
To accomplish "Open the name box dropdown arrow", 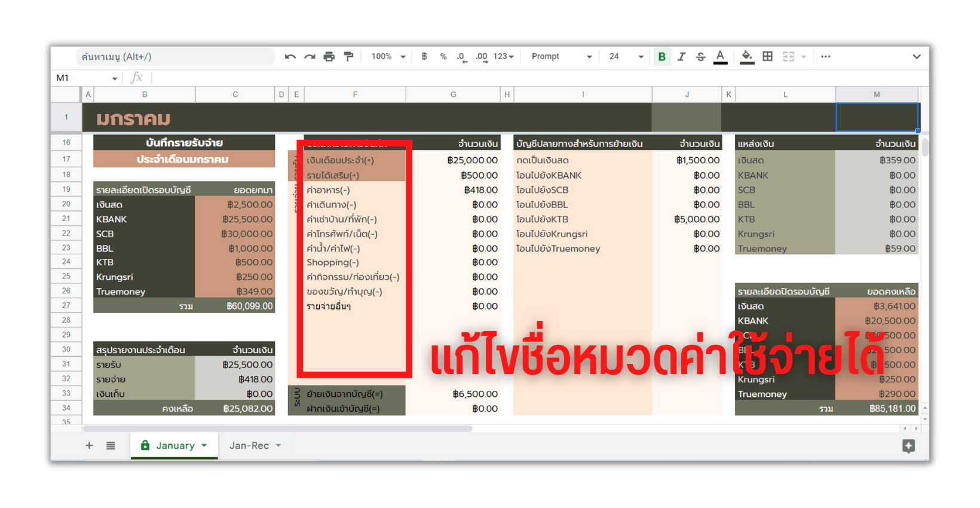I will pos(115,78).
